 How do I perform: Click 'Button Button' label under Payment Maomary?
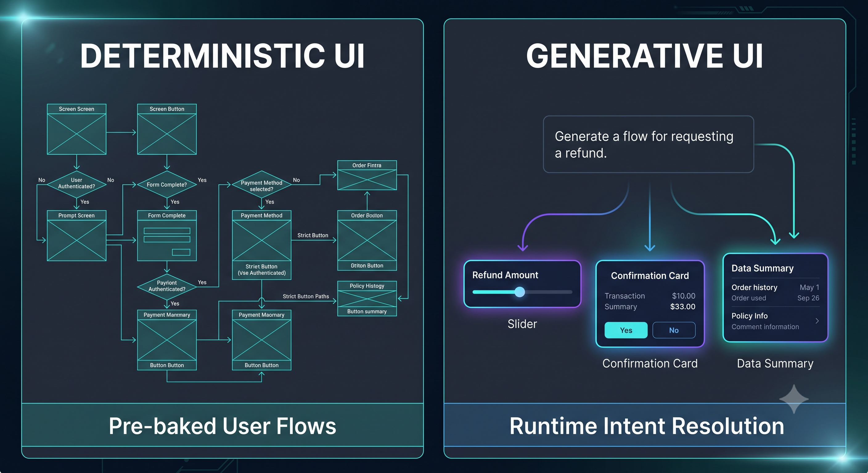click(261, 365)
